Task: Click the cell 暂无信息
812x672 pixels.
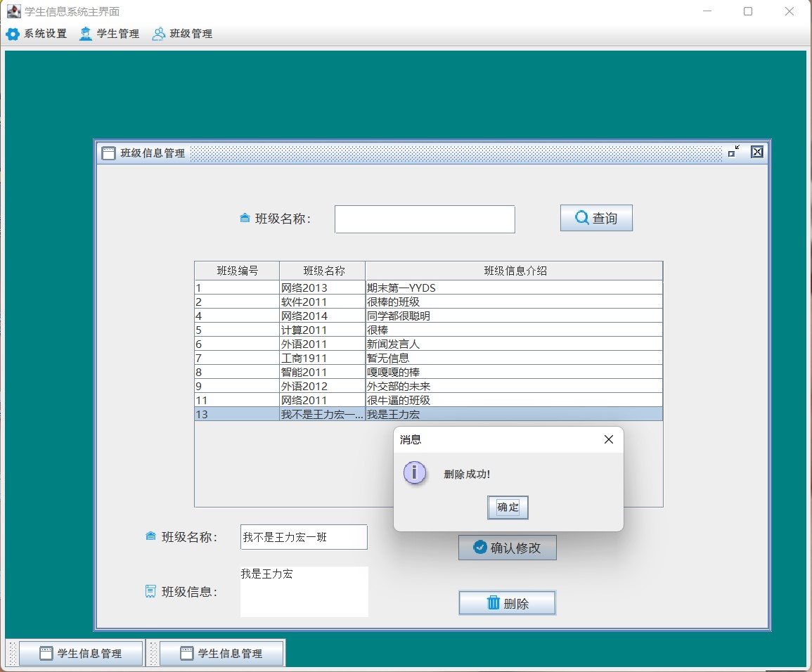Action: click(x=514, y=358)
